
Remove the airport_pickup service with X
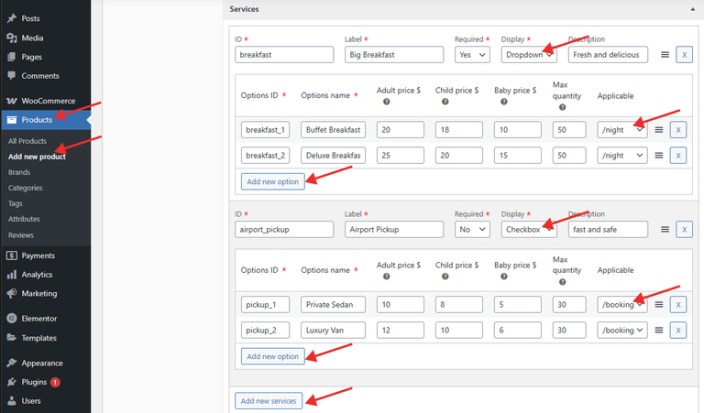tap(684, 229)
